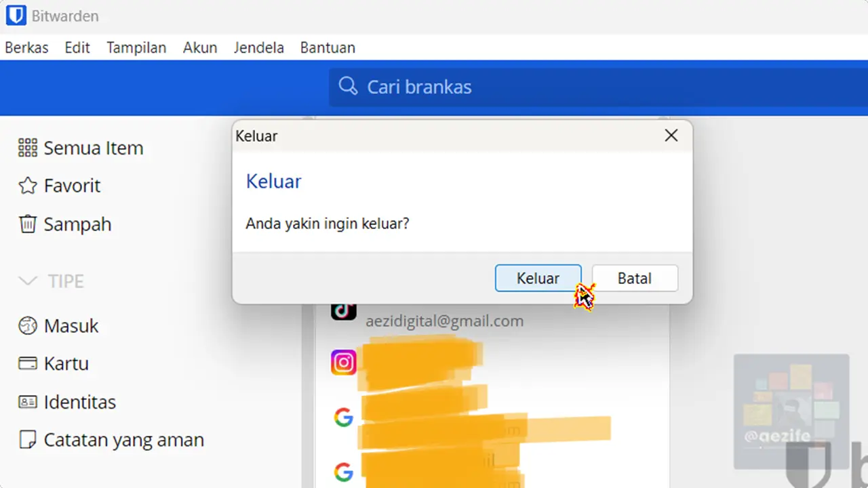The image size is (868, 488).
Task: Cancel the dialog with Batal
Action: click(635, 279)
